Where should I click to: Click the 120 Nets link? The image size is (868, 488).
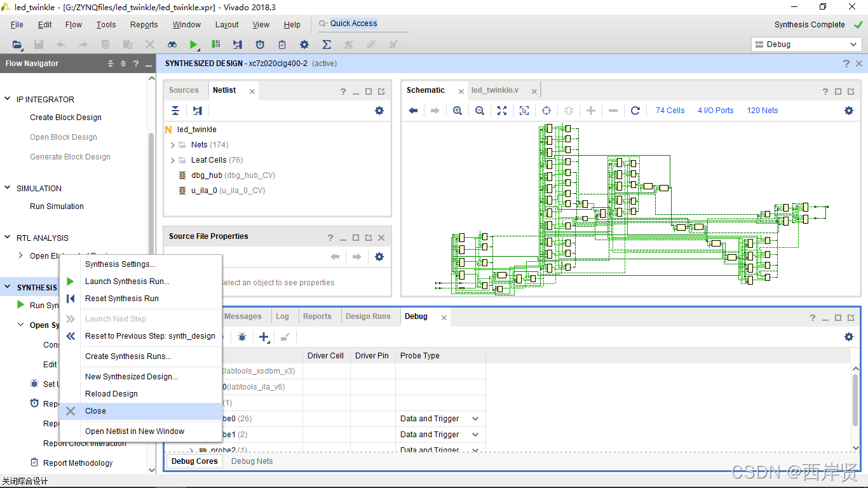pos(763,111)
